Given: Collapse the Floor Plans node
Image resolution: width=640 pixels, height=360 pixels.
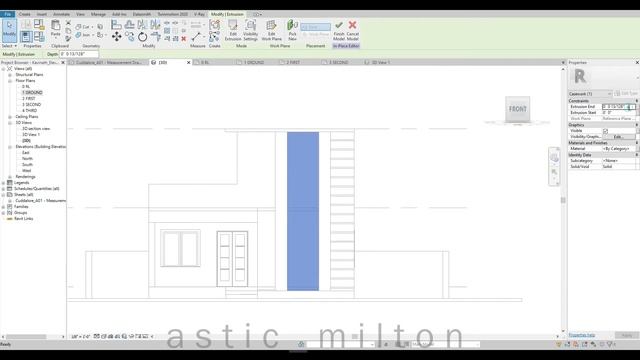Looking at the screenshot, I should coord(10,81).
